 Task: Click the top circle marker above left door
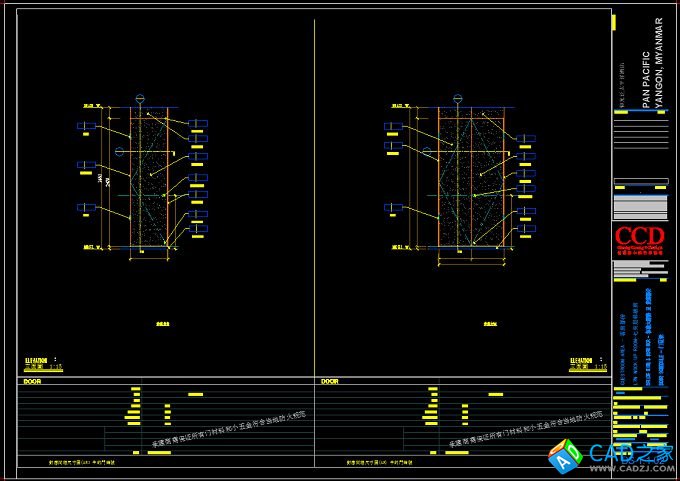coord(140,98)
